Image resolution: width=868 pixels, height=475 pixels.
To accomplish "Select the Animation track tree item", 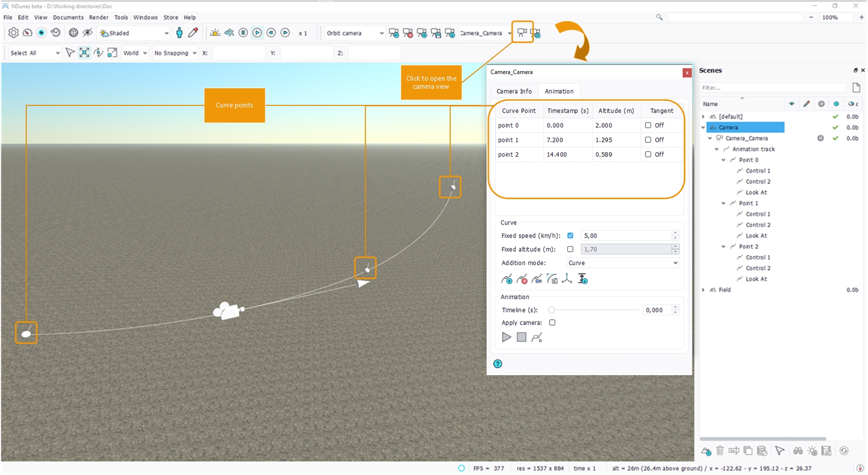I will click(x=753, y=149).
